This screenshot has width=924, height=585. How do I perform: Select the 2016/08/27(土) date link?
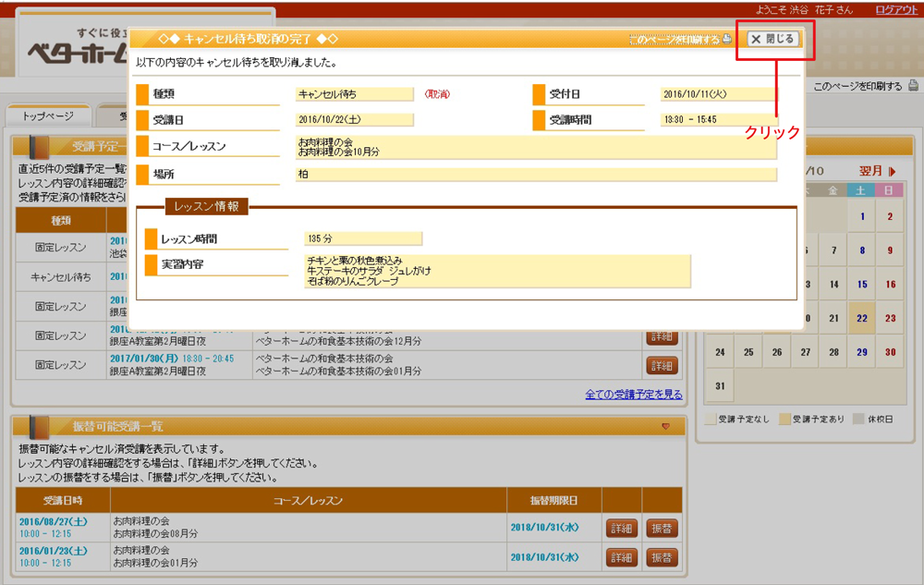53,521
